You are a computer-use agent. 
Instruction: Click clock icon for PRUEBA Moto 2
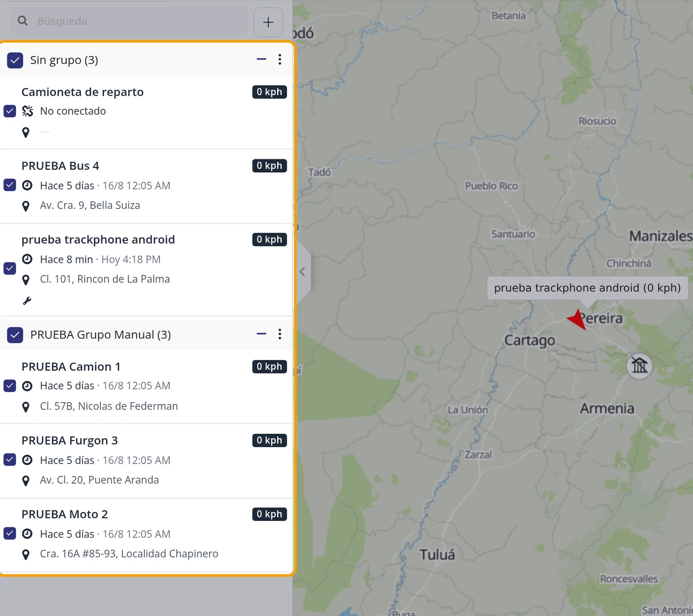(x=28, y=533)
